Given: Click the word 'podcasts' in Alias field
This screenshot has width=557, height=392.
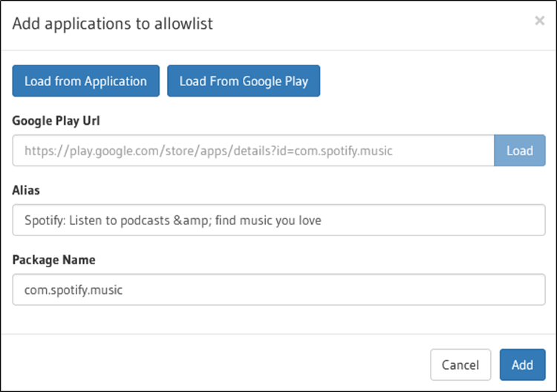Looking at the screenshot, I should click(x=145, y=220).
